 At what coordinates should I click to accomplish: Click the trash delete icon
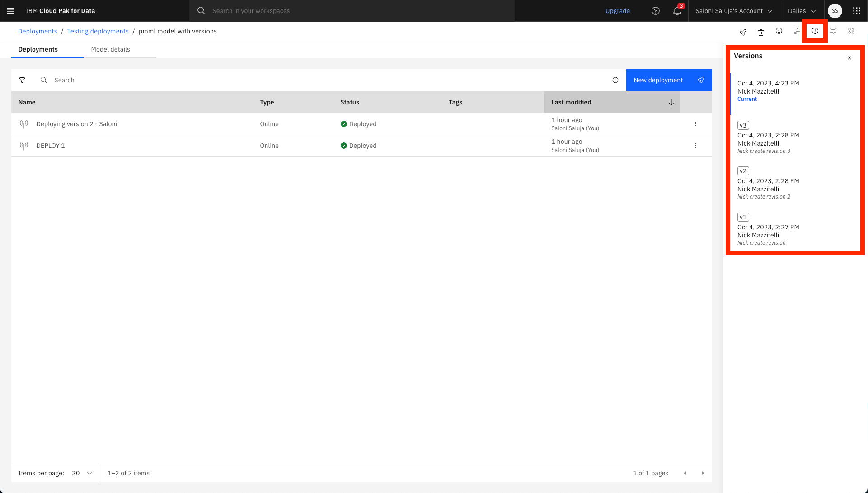click(x=761, y=32)
